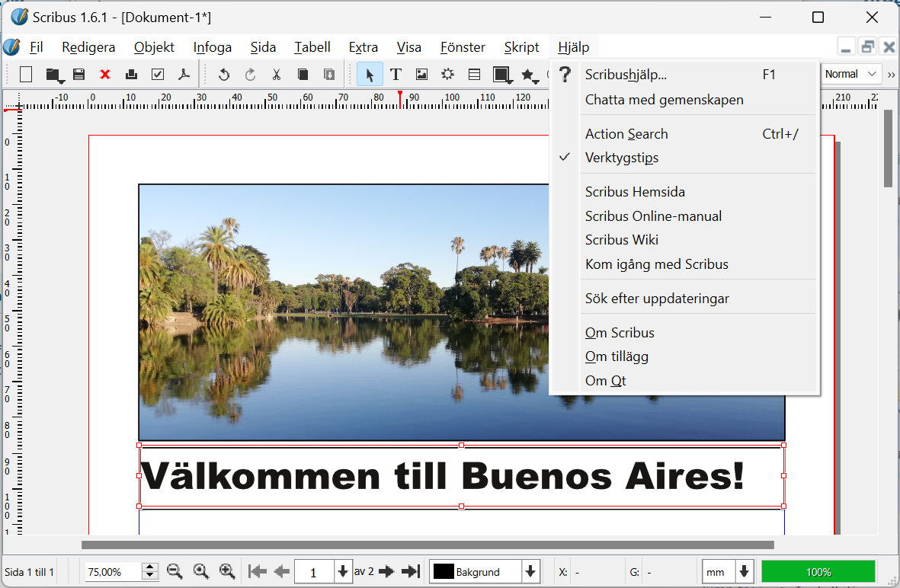Click the Image Frame tool icon
The width and height of the screenshot is (900, 588).
(x=421, y=75)
